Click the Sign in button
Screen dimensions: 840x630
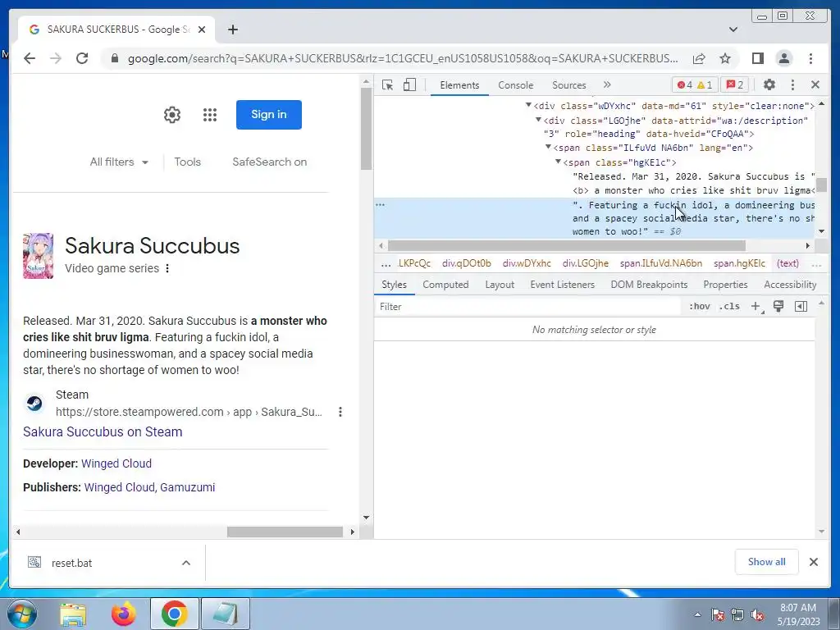coord(269,115)
